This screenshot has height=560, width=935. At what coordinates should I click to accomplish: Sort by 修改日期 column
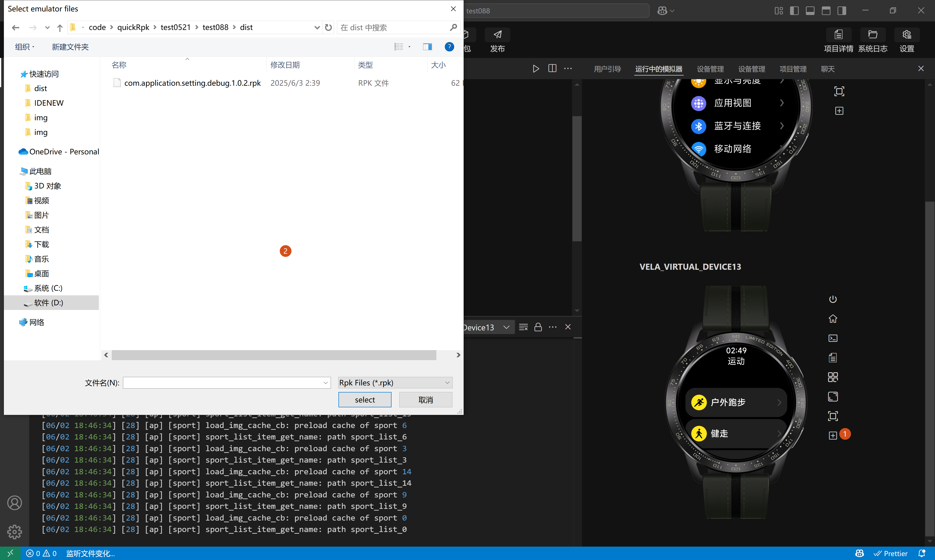point(285,65)
